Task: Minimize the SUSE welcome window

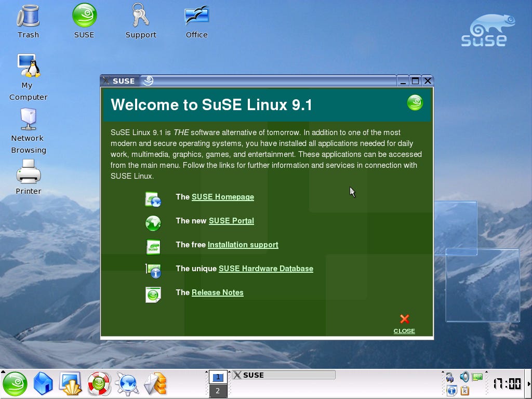Action: point(403,81)
